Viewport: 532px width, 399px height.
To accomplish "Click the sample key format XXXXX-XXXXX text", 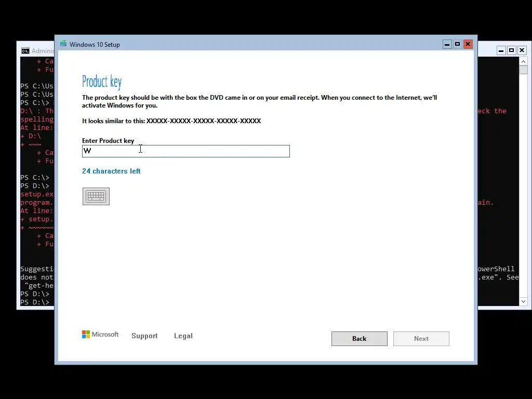I will click(x=204, y=121).
